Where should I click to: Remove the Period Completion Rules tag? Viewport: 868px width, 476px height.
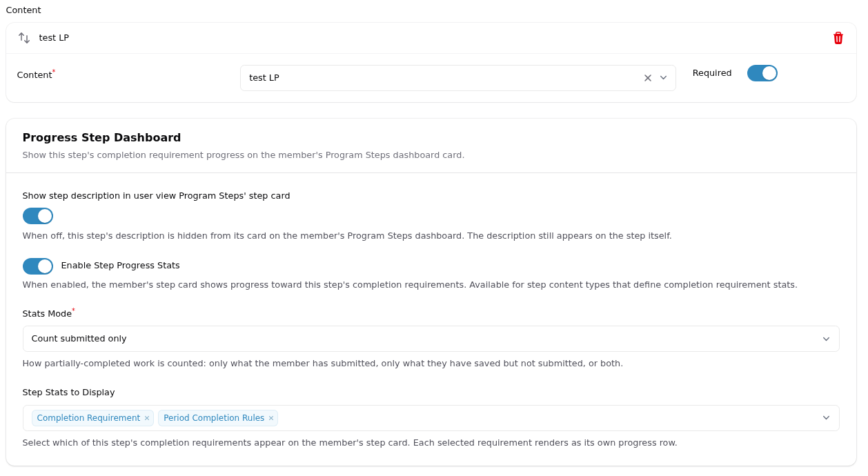click(271, 418)
